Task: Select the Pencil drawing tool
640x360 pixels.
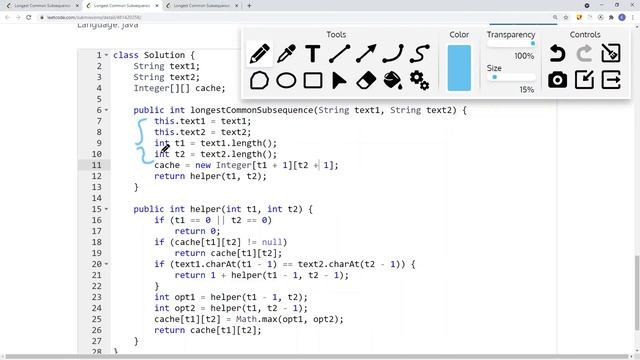Action: [x=260, y=53]
